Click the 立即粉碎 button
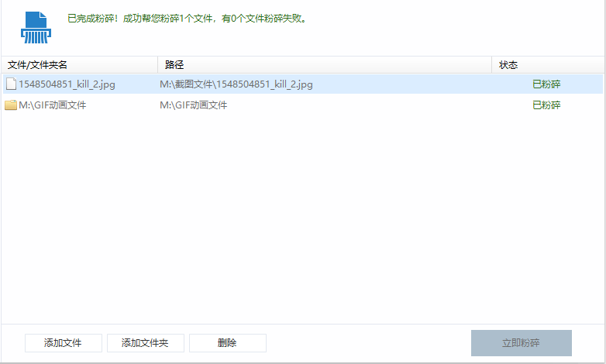Image resolution: width=606 pixels, height=364 pixels. 521,343
